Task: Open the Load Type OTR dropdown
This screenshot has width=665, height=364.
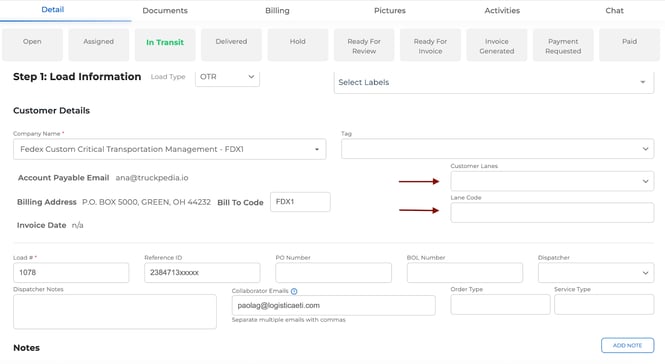Action: [x=227, y=77]
